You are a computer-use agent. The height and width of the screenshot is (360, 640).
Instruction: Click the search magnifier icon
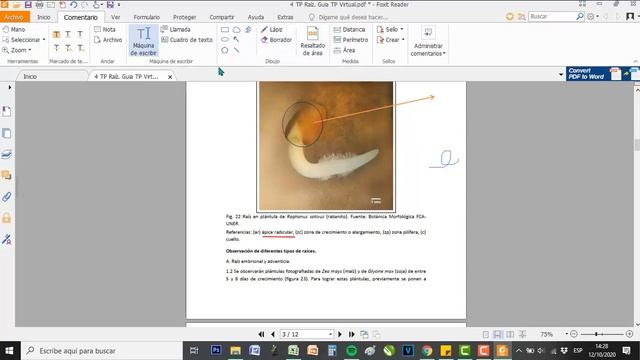(x=580, y=16)
